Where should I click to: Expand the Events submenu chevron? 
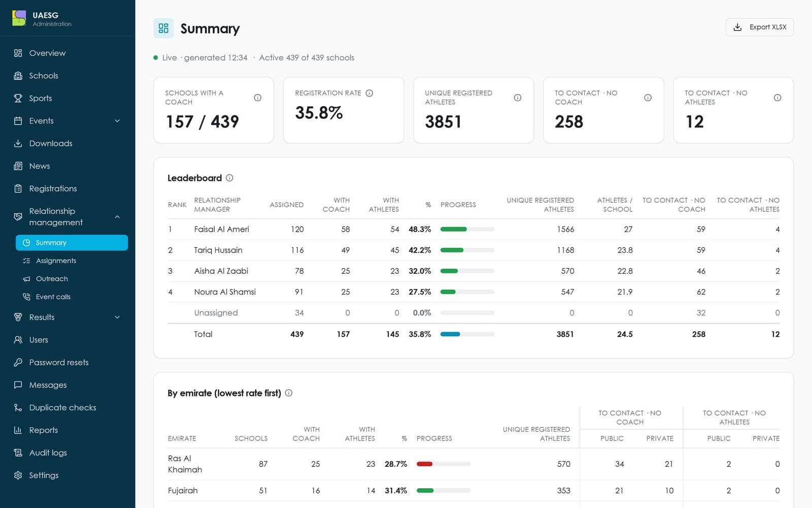tap(117, 121)
